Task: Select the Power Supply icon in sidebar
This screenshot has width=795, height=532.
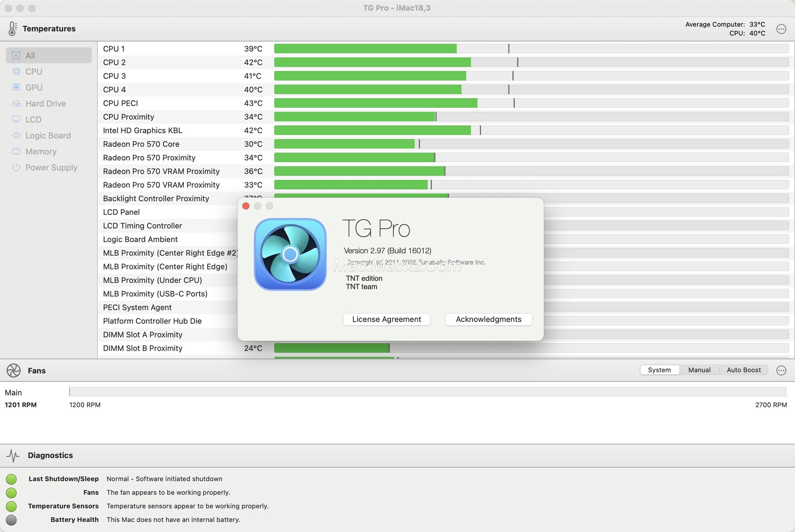Action: [x=16, y=168]
